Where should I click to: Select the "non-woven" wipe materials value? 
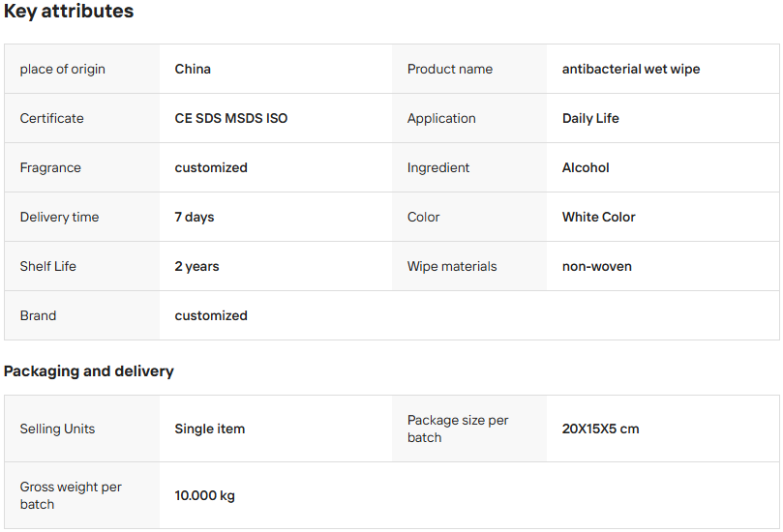pos(596,266)
